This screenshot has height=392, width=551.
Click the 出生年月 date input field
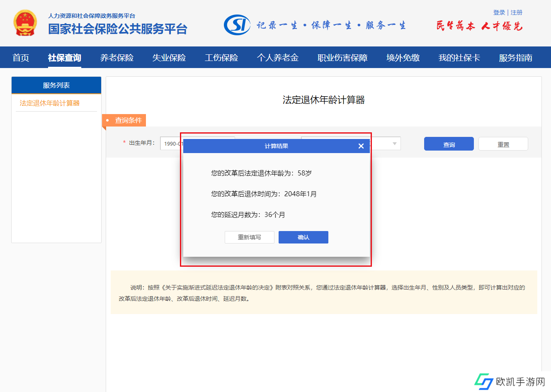click(x=171, y=144)
